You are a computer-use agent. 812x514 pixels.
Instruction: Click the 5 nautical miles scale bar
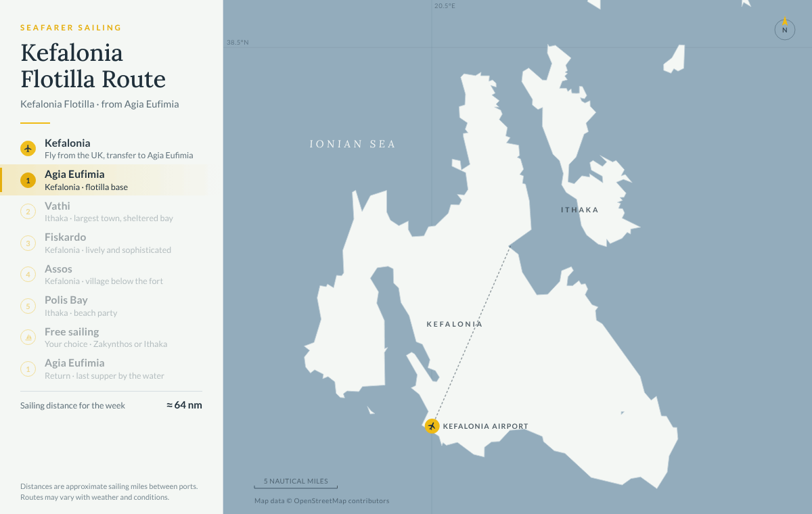(296, 483)
